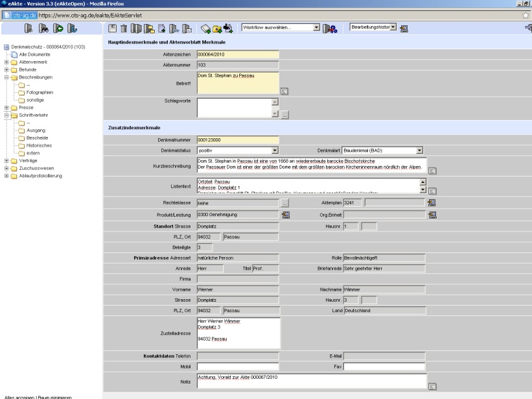Click the lookup icon next to Aktenplan
532x399 pixels.
[432, 203]
